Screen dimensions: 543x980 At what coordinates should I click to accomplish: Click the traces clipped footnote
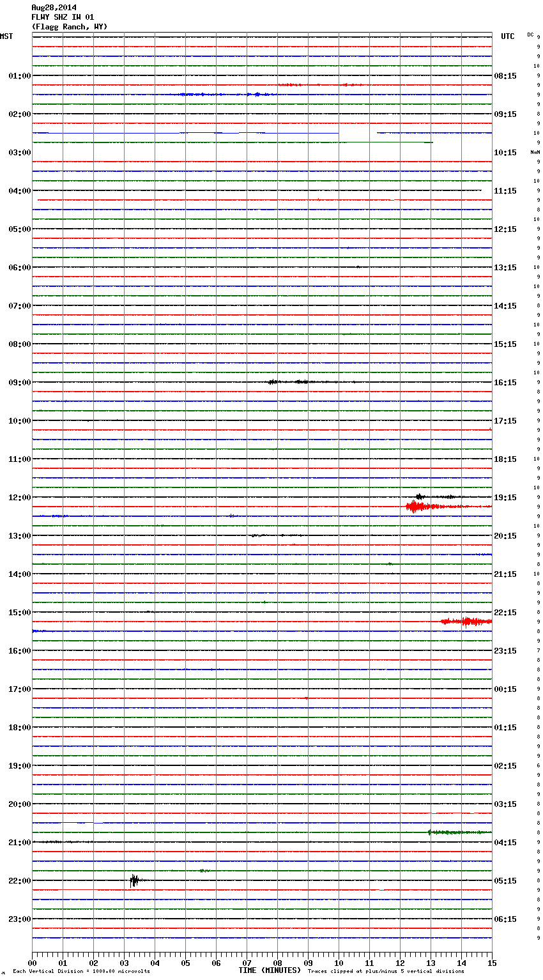386,972
